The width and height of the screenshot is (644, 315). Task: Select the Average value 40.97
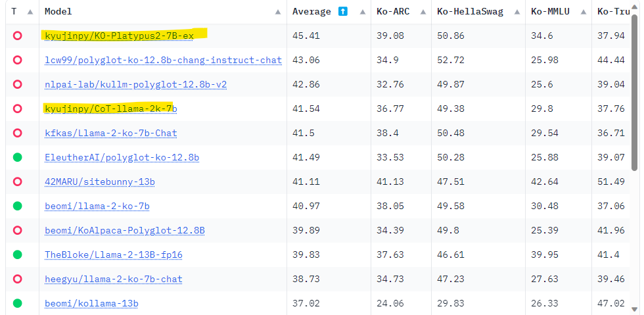pyautogui.click(x=306, y=206)
